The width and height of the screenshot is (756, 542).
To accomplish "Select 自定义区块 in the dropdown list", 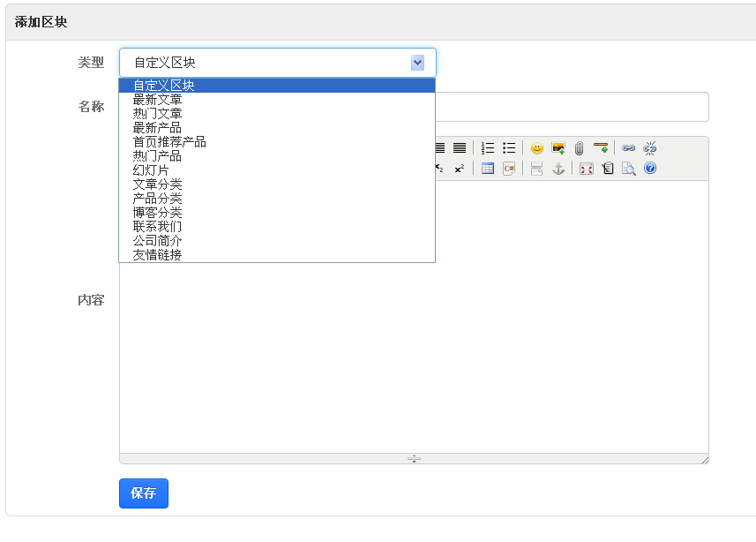I will [x=277, y=86].
